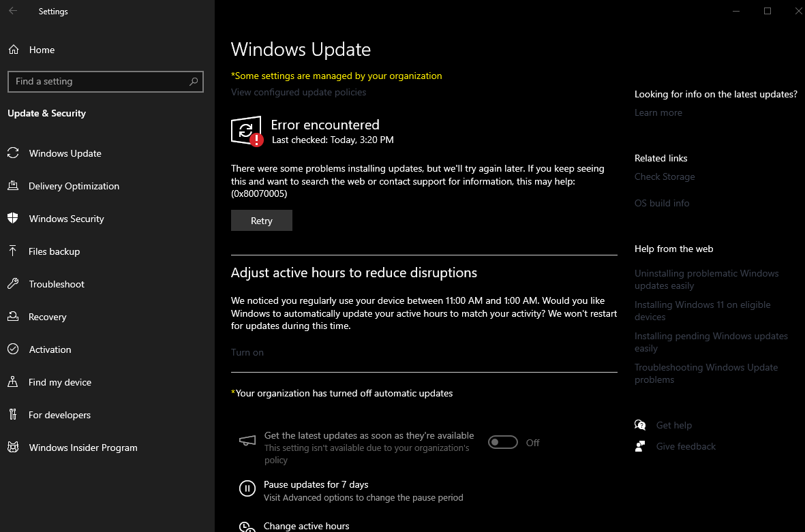The height and width of the screenshot is (532, 805).
Task: Toggle Get the latest updates switch
Action: coord(502,442)
